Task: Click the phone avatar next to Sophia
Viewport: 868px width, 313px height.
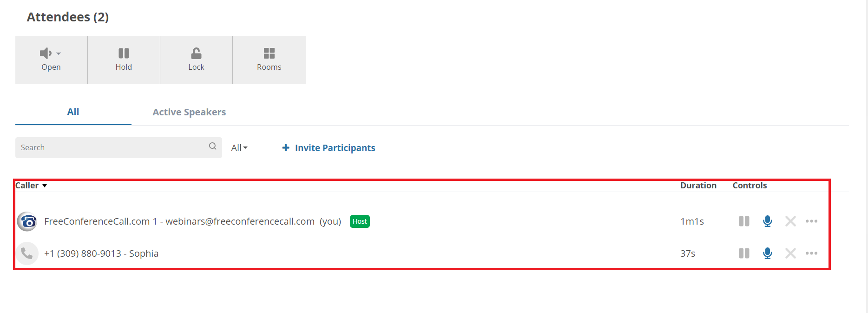Action: (x=27, y=253)
